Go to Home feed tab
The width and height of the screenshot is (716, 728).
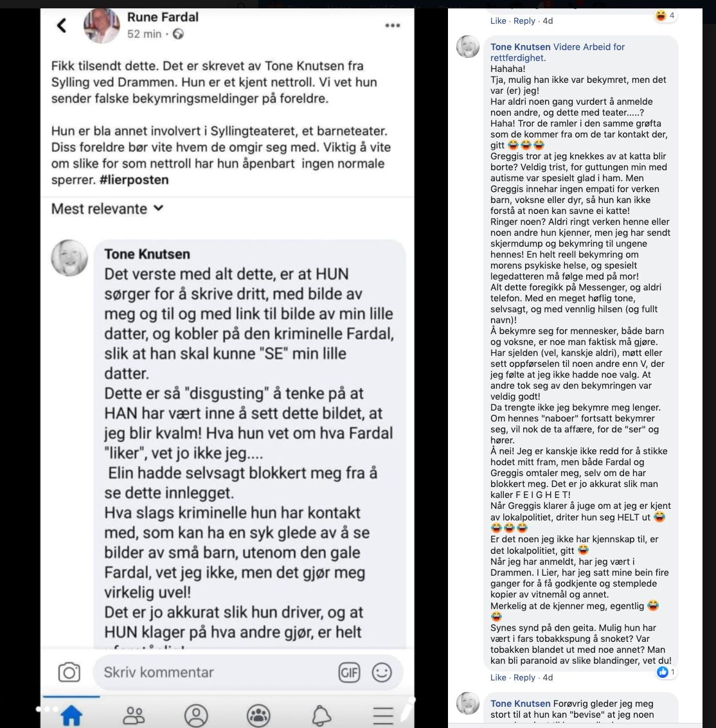pos(71,715)
